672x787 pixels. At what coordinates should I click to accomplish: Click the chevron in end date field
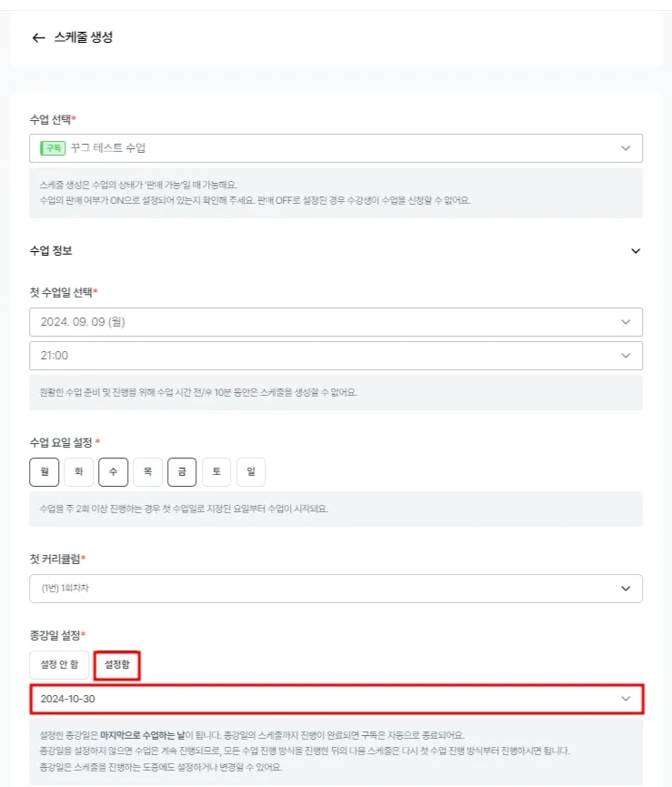[626, 699]
